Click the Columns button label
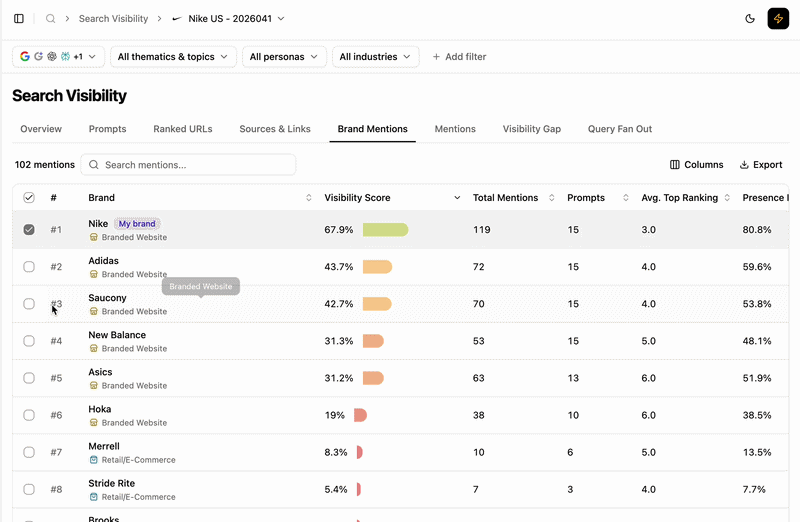Image resolution: width=800 pixels, height=522 pixels. point(704,165)
